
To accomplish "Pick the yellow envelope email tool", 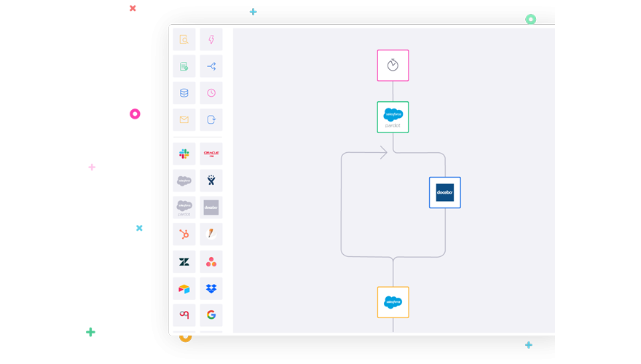I will point(184,119).
